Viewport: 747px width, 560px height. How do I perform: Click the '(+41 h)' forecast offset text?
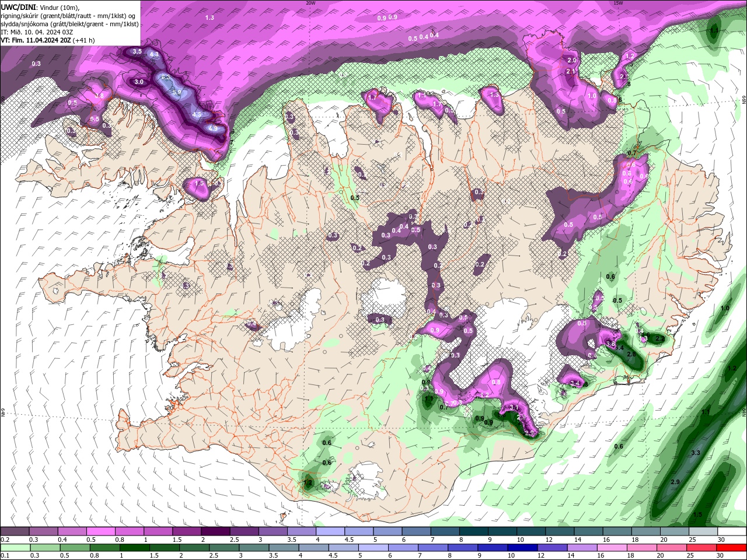[x=84, y=40]
